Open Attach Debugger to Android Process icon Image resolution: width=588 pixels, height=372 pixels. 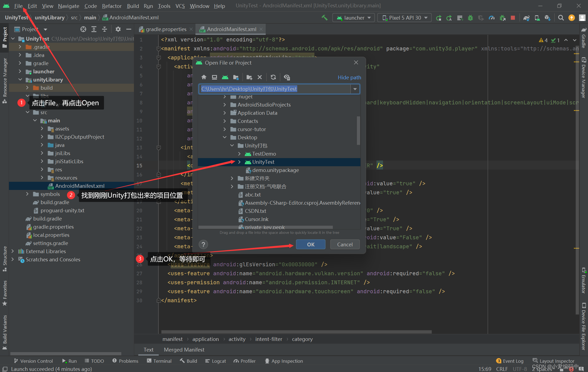coord(503,18)
